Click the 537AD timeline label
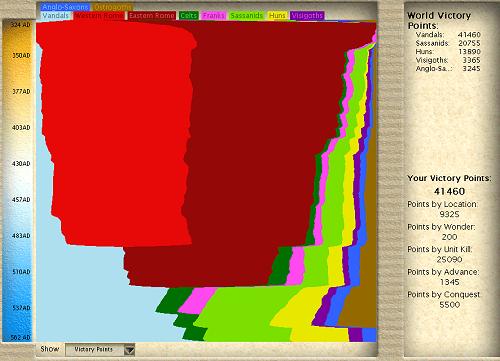Screen dimensions: 500x361 [21, 307]
